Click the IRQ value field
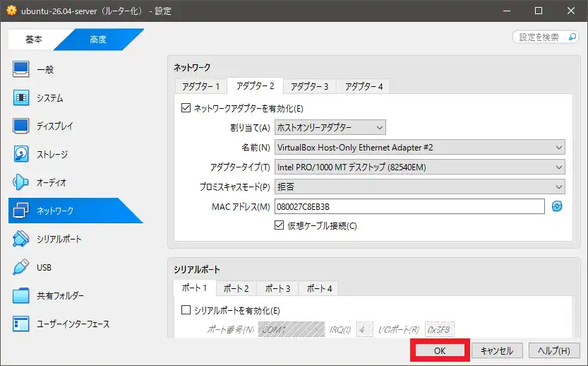588x366 pixels. (364, 329)
